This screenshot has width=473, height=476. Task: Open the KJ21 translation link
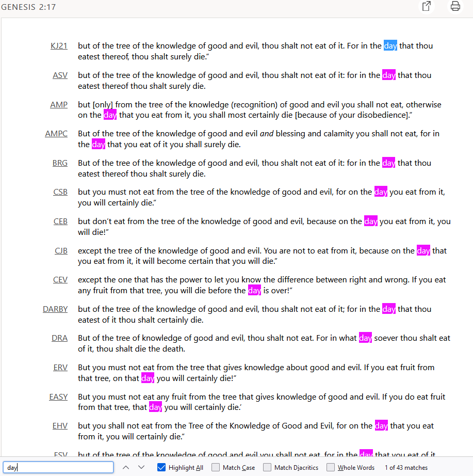59,46
